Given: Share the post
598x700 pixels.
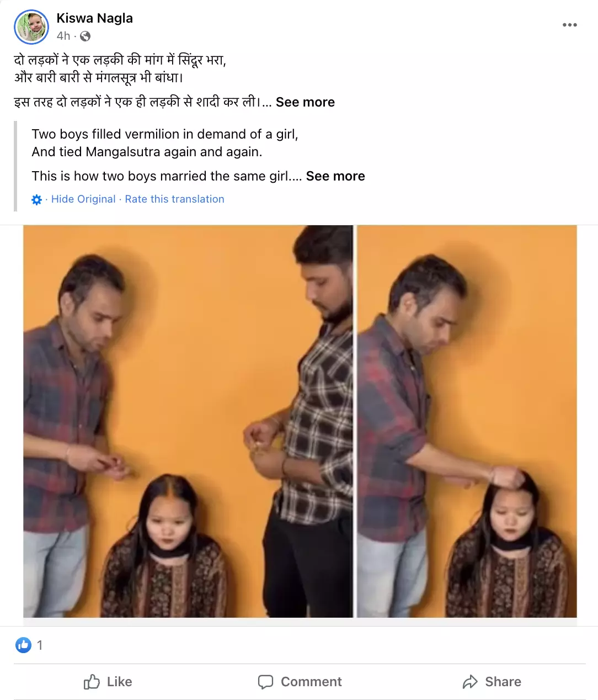Looking at the screenshot, I should click(492, 682).
